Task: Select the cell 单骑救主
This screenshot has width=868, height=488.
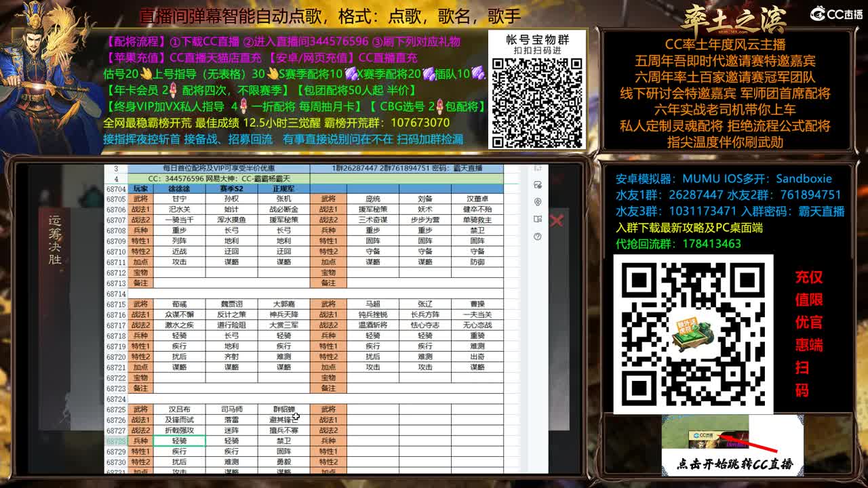Action: pos(477,220)
